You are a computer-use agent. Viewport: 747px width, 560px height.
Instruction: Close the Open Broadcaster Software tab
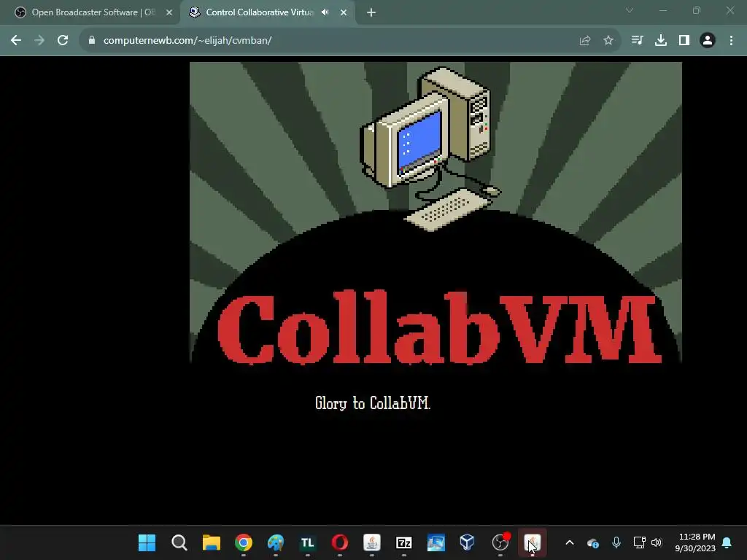(169, 12)
